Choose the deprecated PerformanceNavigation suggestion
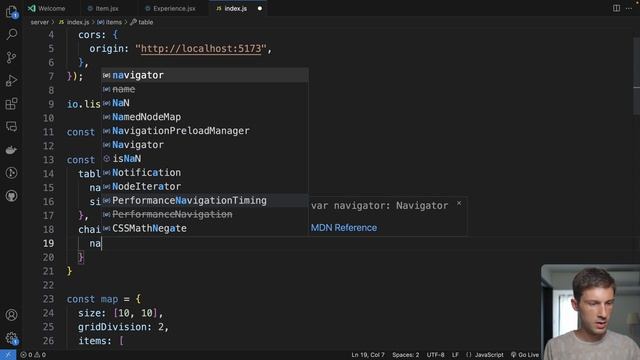Screen dimensions: 640x360 click(x=205, y=214)
